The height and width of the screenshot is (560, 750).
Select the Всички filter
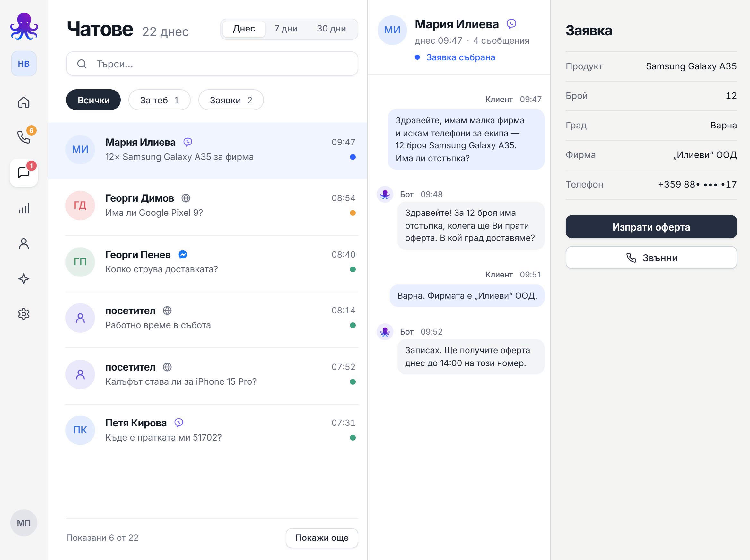coord(93,100)
